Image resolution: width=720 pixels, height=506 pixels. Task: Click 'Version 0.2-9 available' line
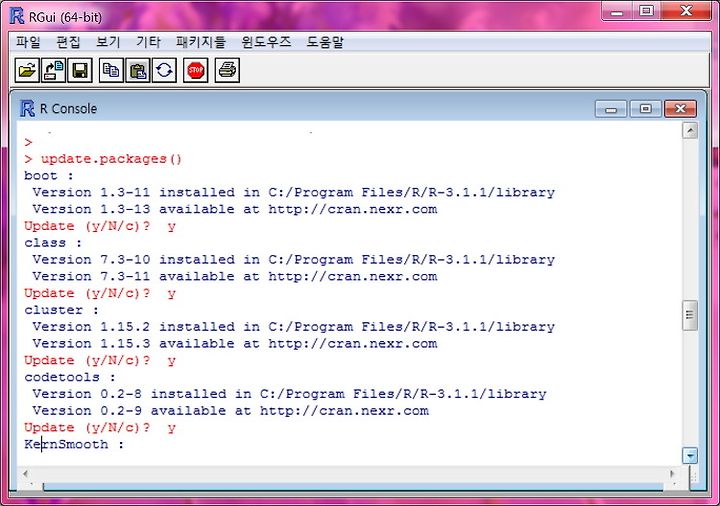click(x=231, y=410)
